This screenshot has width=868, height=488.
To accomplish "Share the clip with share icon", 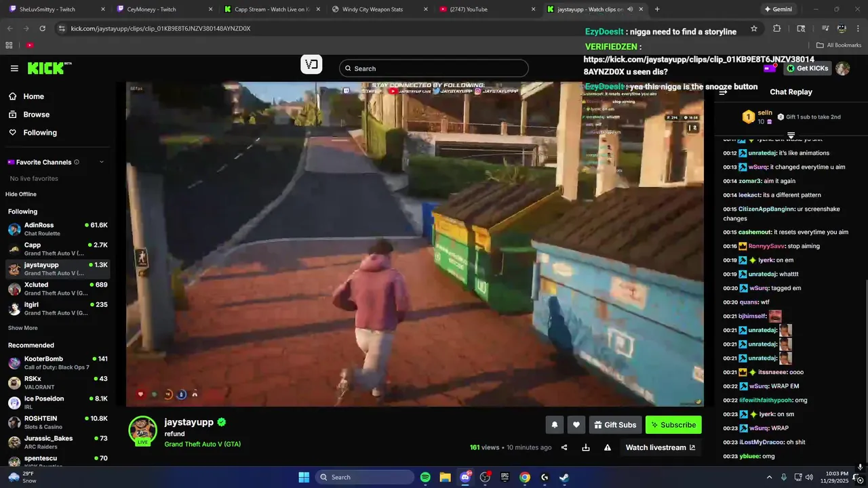I will point(564,447).
